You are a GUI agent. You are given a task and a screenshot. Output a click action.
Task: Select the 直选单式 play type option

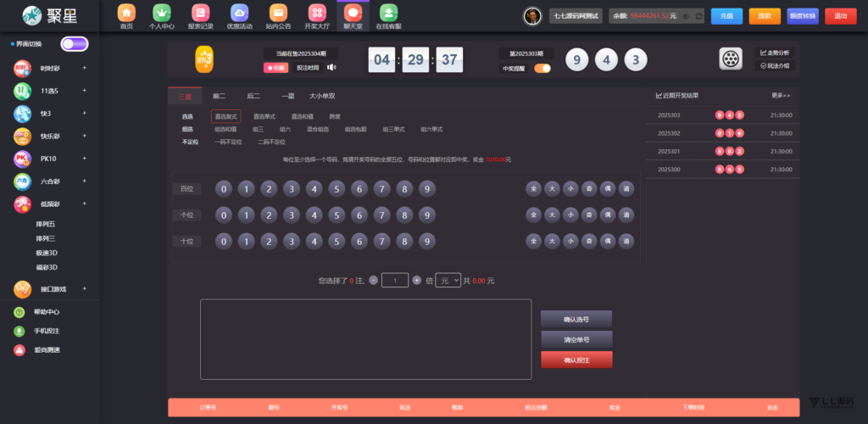264,116
